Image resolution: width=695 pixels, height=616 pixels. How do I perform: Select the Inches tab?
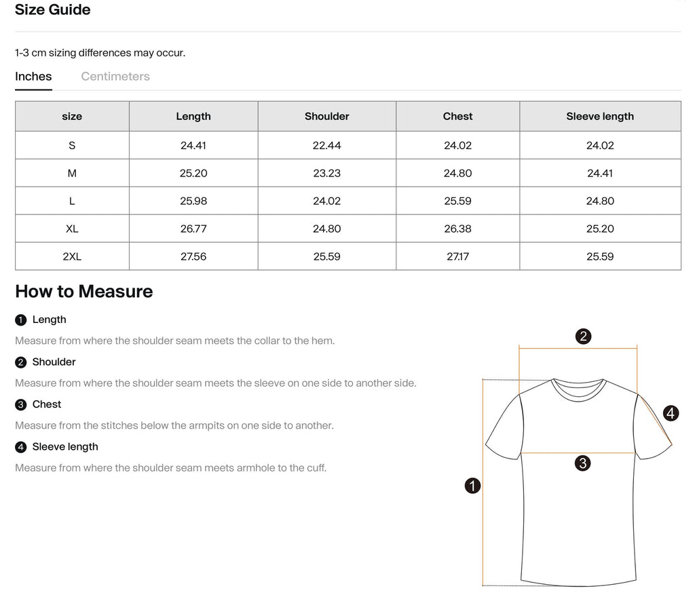pos(33,76)
